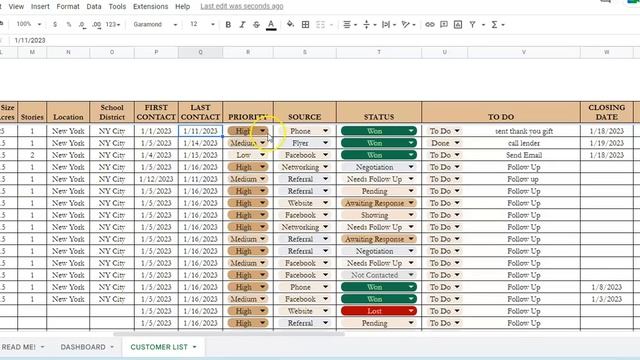Screen dimensions: 640x360
Task: Open the View menu
Action: pyautogui.click(x=16, y=7)
